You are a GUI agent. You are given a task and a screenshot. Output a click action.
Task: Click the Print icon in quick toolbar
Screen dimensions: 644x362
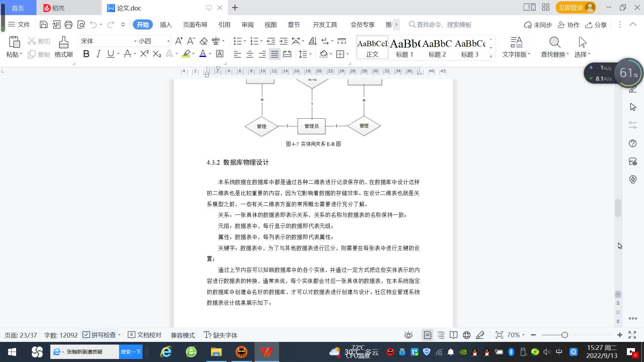[x=68, y=24]
